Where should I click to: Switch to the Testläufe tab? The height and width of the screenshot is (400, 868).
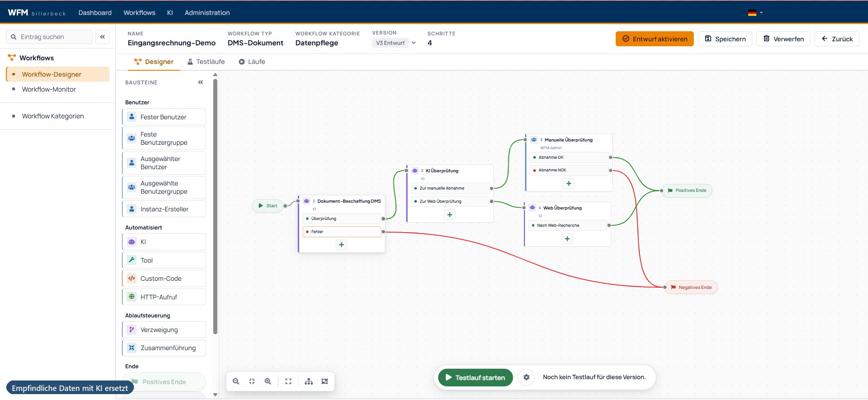[x=206, y=62]
